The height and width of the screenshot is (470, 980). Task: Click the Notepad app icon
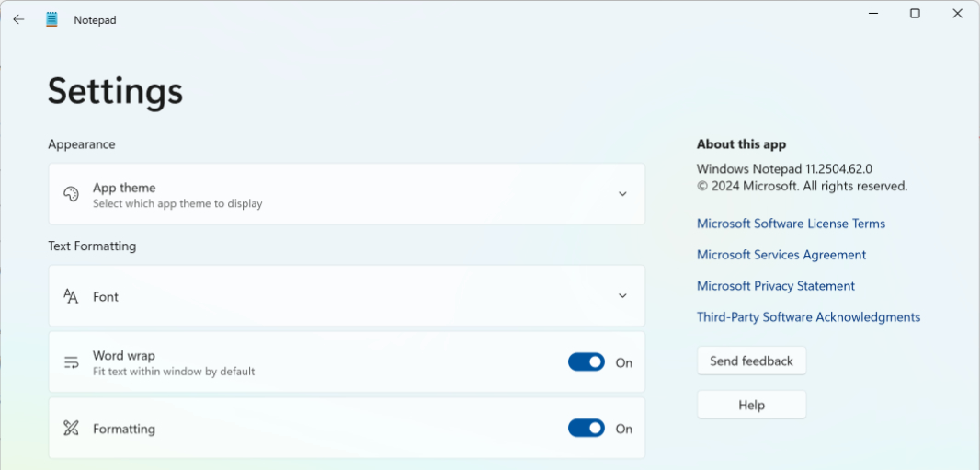tap(51, 19)
